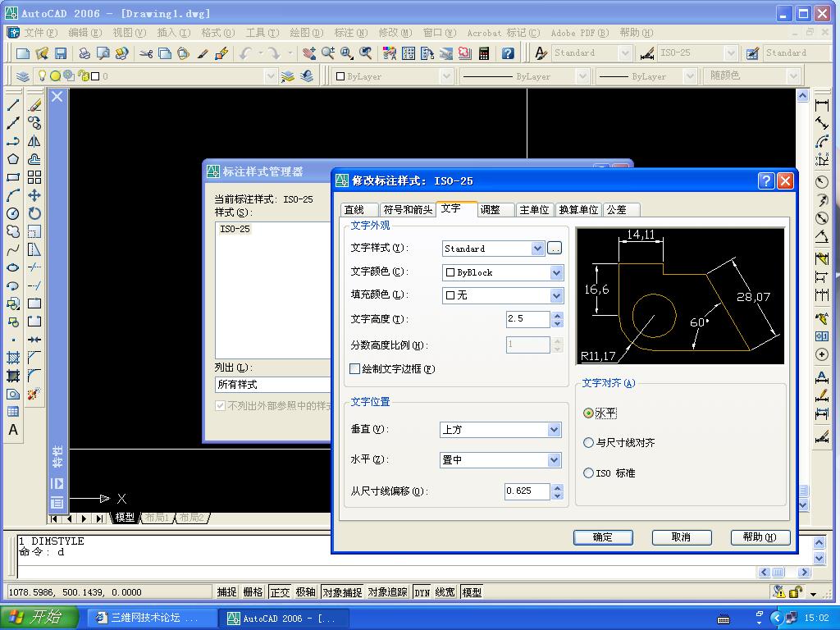Screen dimensions: 840x630
Task: Select the Polygon draw tool
Action: [13, 159]
